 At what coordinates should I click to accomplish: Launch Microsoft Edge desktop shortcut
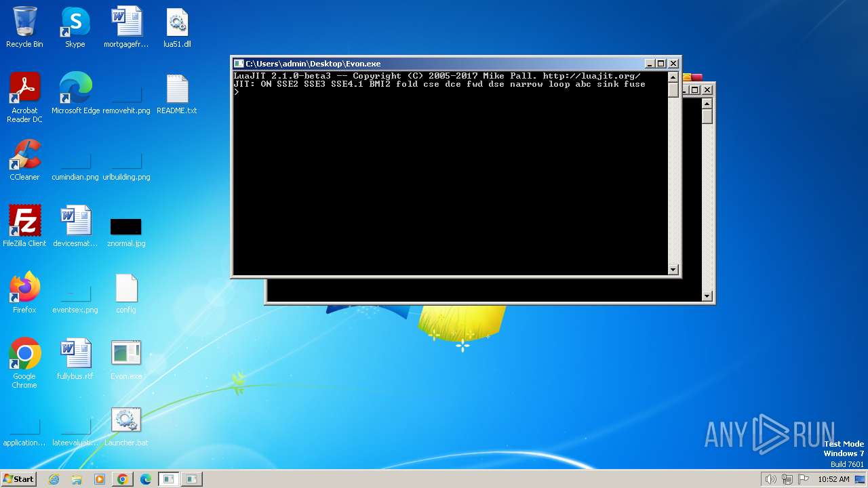(75, 94)
